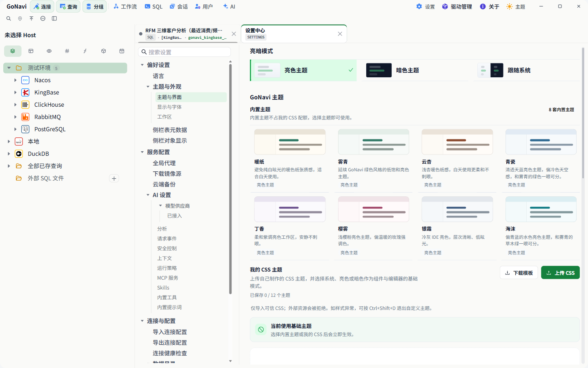The width and height of the screenshot is (588, 368).
Task: Open the 驱动管理 menu
Action: pos(457,7)
